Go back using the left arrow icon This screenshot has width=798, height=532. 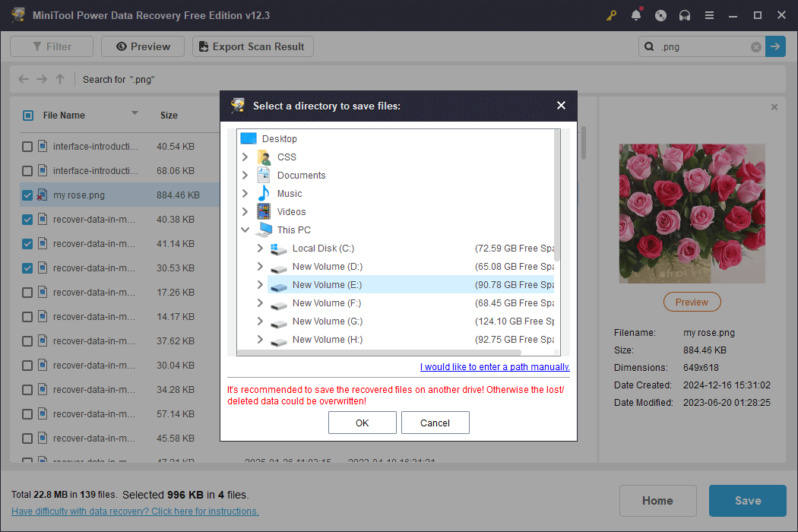[x=23, y=79]
